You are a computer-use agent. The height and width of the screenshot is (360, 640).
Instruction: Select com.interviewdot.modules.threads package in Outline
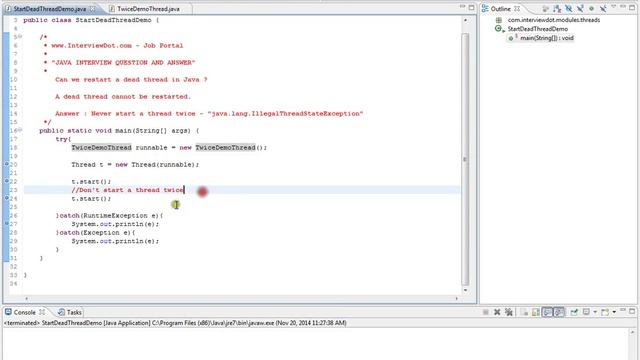point(553,20)
